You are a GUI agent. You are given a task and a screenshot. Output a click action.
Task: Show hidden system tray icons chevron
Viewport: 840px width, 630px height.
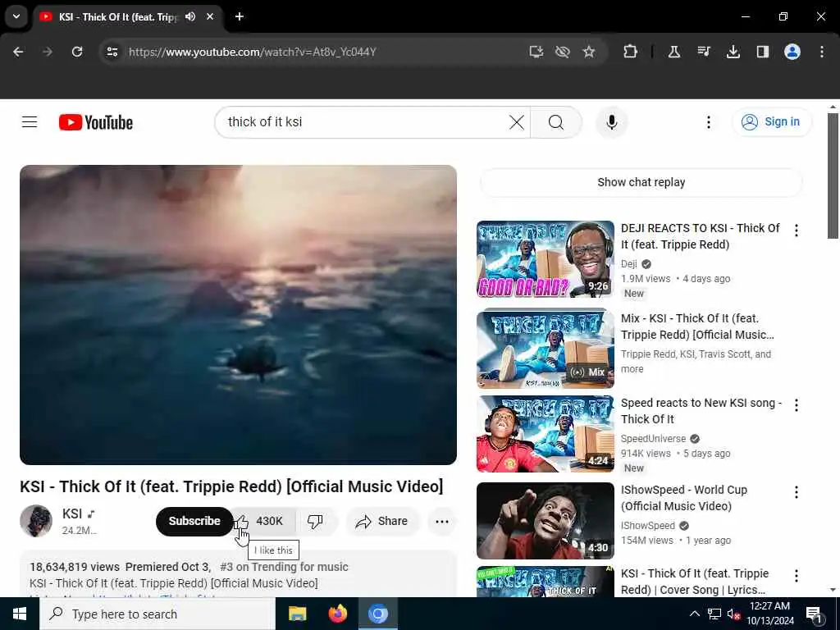(x=694, y=614)
